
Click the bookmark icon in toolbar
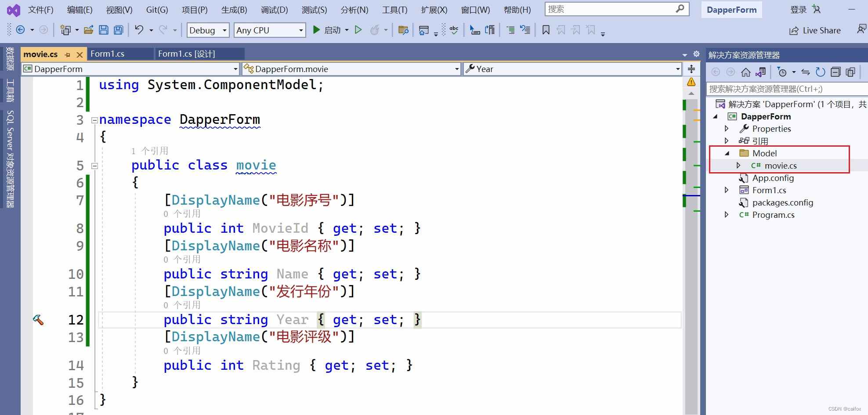[546, 30]
